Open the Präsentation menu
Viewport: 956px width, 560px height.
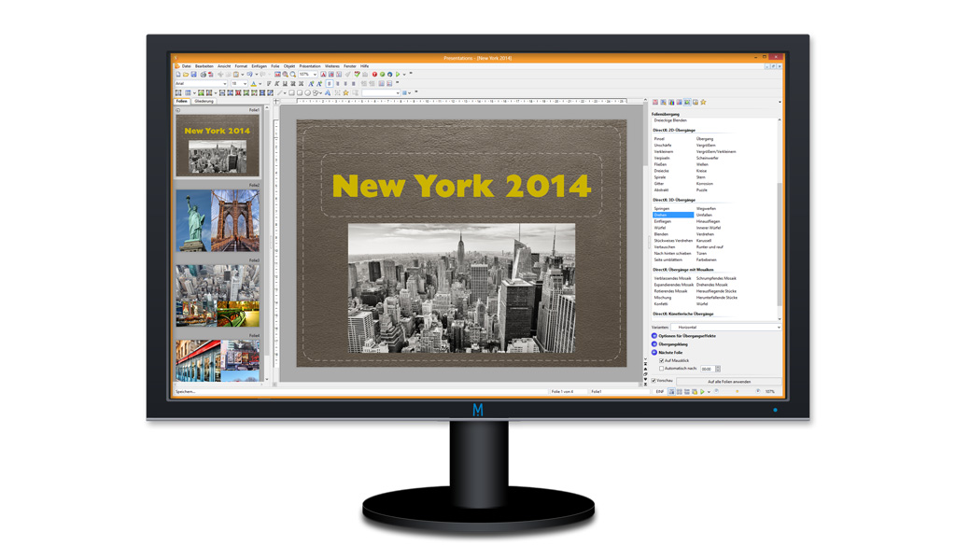pyautogui.click(x=310, y=66)
